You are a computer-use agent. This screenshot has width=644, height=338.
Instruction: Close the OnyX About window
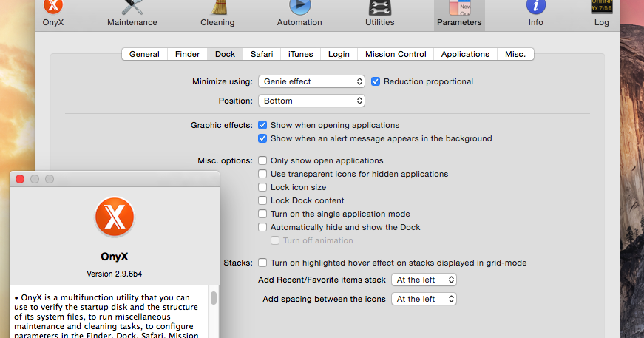[x=20, y=179]
